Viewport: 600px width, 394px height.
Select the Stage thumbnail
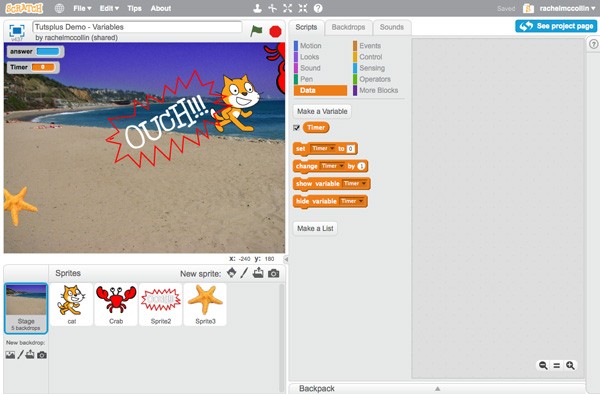[x=26, y=308]
